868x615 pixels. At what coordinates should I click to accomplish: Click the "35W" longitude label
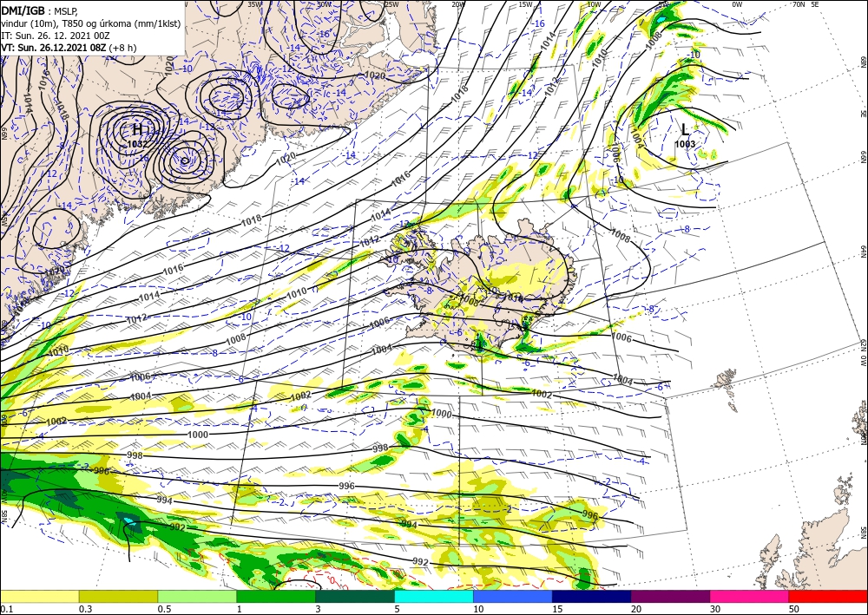pyautogui.click(x=255, y=4)
